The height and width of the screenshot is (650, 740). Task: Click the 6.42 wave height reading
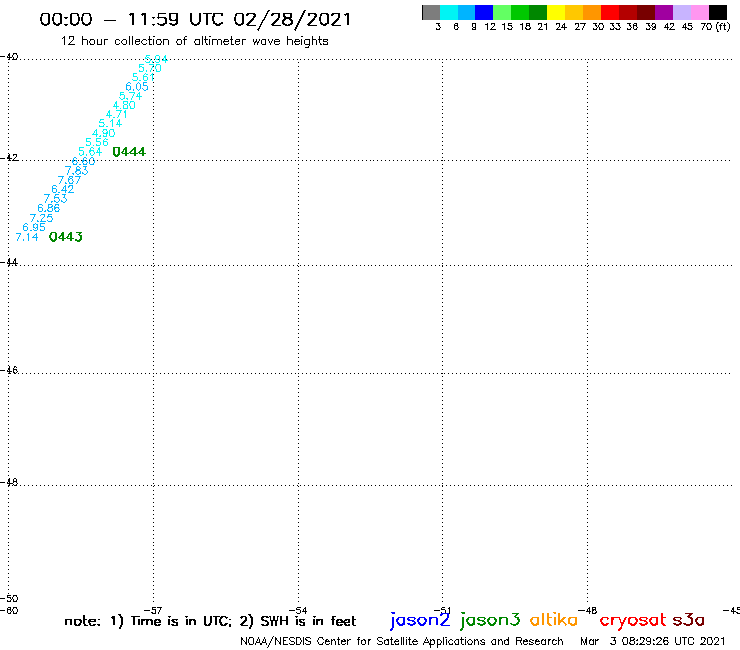(63, 189)
